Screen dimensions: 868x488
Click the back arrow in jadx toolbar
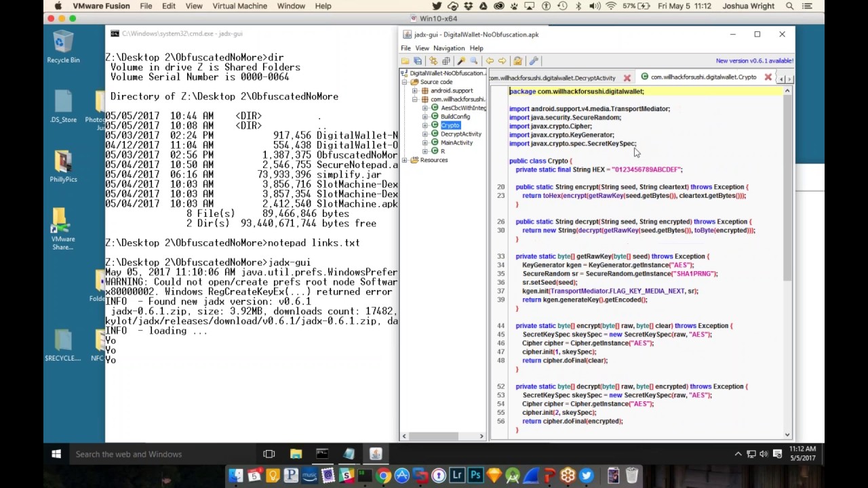click(x=490, y=61)
